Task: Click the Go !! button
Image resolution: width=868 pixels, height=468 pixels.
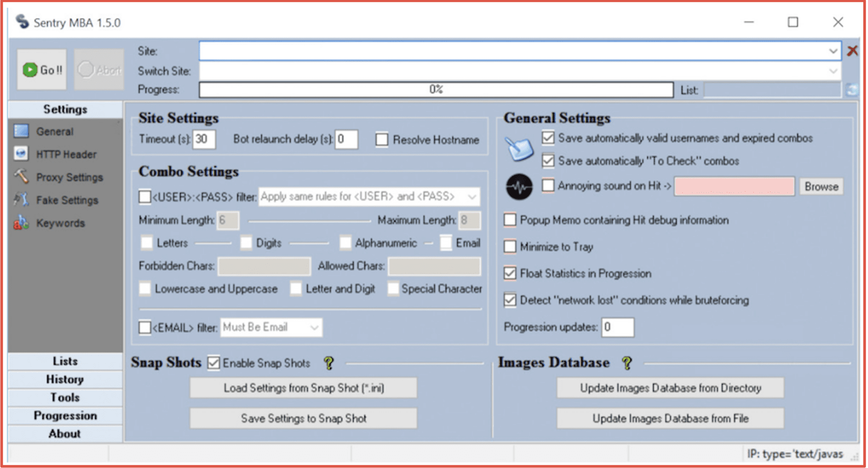Action: pyautogui.click(x=42, y=70)
